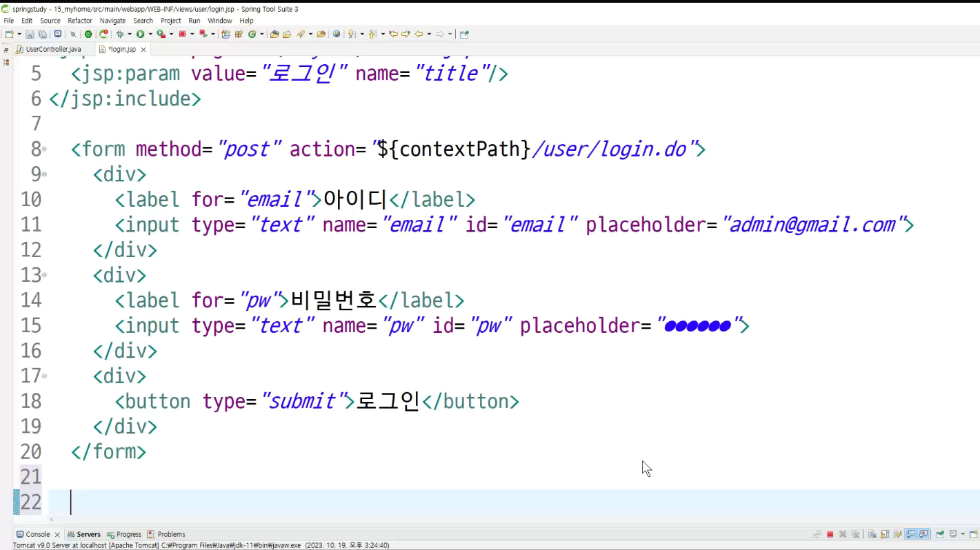This screenshot has width=980, height=550.
Task: Toggle show console on standard output
Action: tap(911, 534)
